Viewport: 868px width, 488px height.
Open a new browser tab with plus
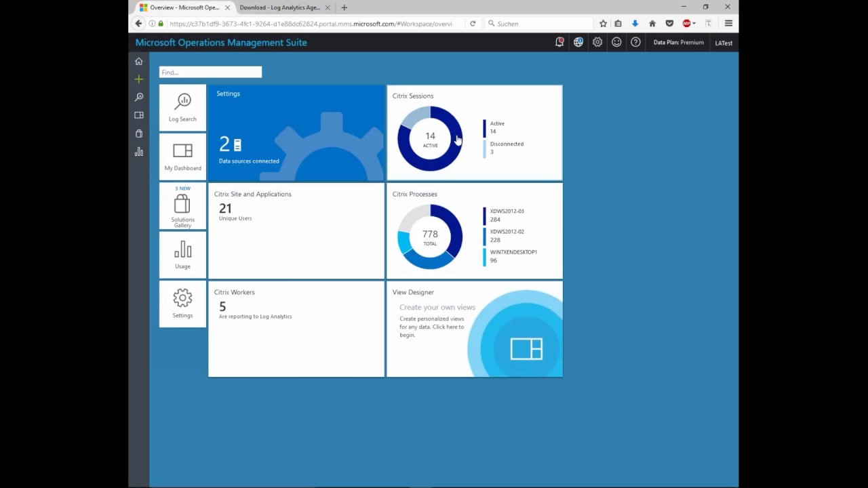coord(344,7)
